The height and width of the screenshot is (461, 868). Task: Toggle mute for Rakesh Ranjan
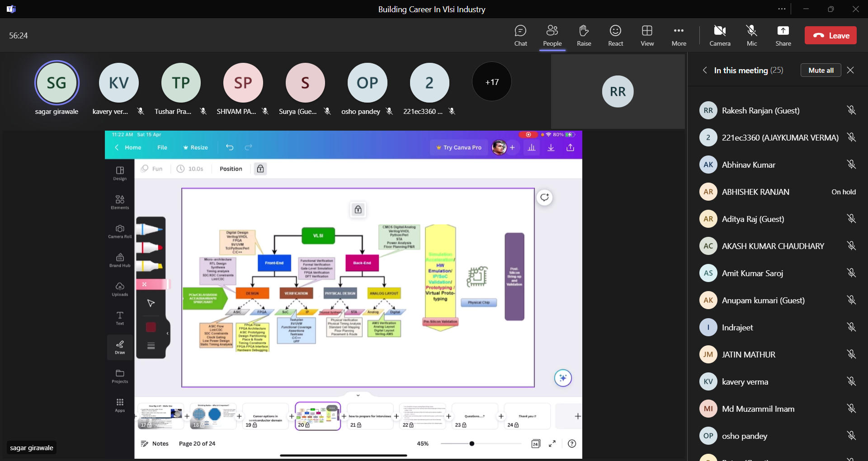pyautogui.click(x=851, y=110)
